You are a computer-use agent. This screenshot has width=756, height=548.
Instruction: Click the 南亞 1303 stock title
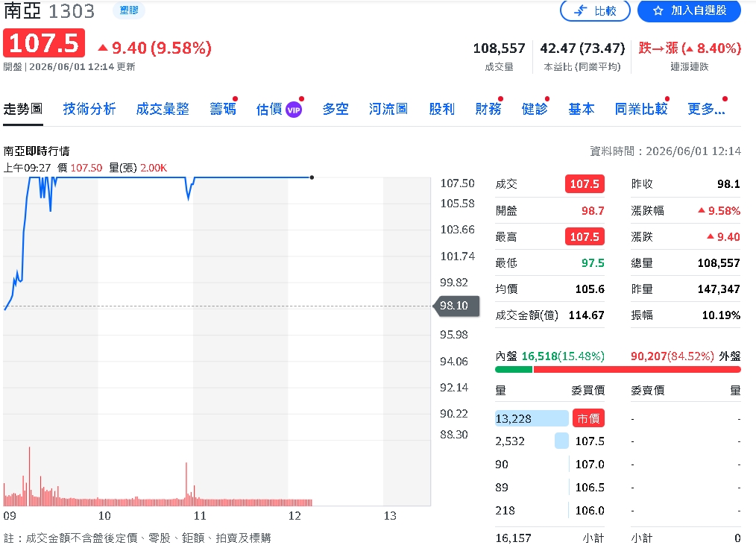click(49, 10)
